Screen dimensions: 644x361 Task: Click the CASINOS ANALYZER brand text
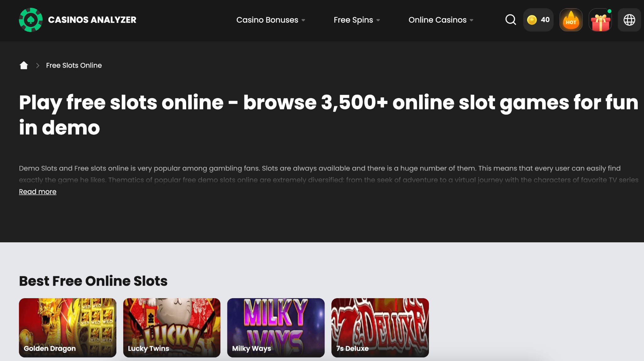(92, 20)
